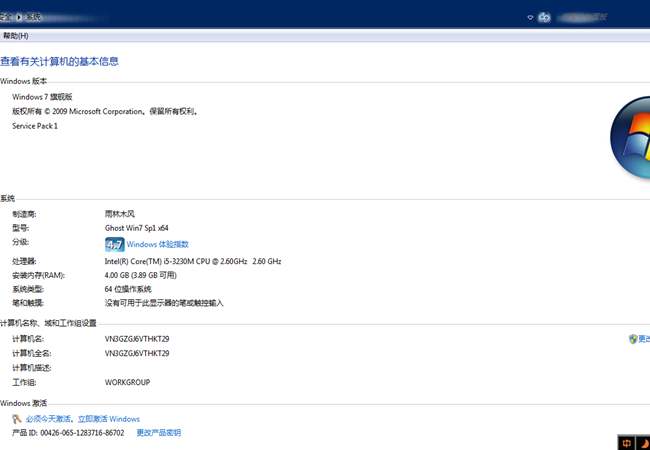The width and height of the screenshot is (650, 450).
Task: Select the manufacturer value 雨林木风
Action: click(x=120, y=214)
